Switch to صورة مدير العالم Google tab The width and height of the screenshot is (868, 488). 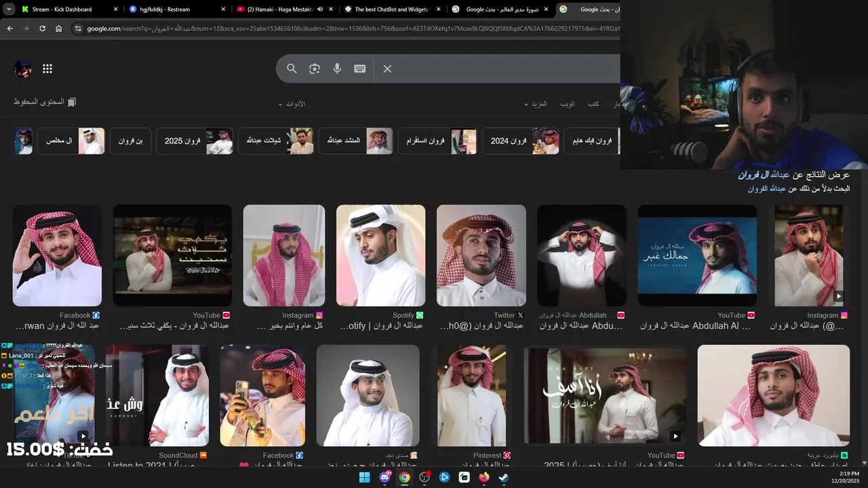click(500, 9)
